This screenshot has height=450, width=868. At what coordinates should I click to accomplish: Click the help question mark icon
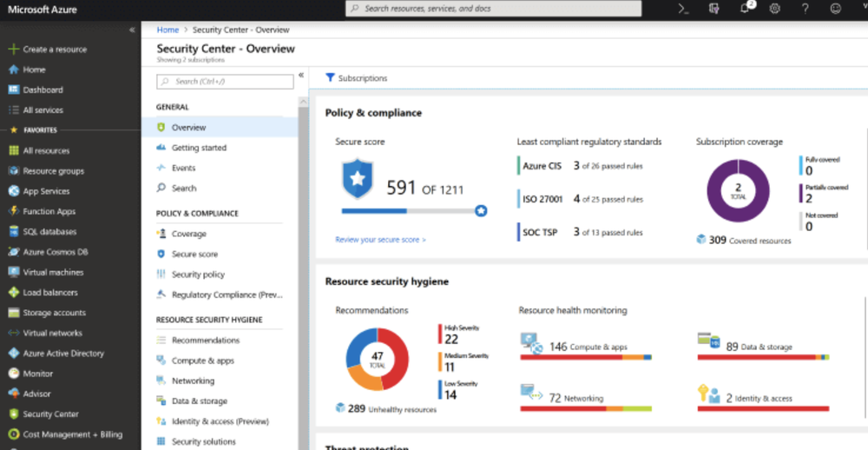point(806,9)
